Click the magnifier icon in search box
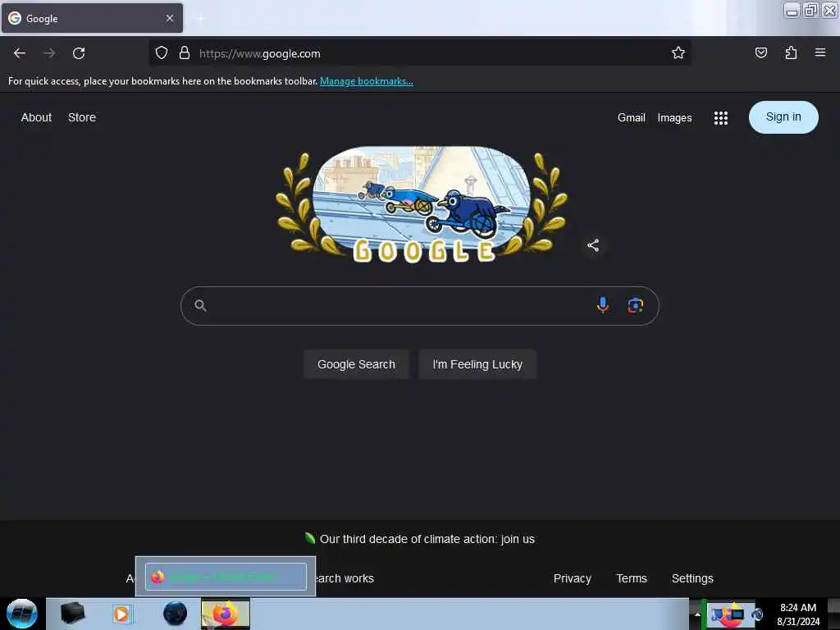The width and height of the screenshot is (840, 630). pyautogui.click(x=200, y=306)
